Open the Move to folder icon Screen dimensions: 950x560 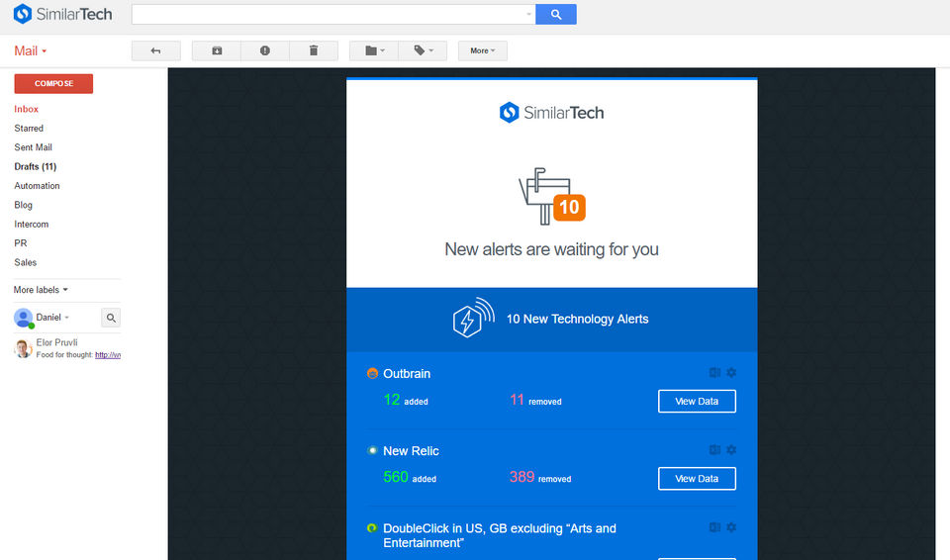374,50
